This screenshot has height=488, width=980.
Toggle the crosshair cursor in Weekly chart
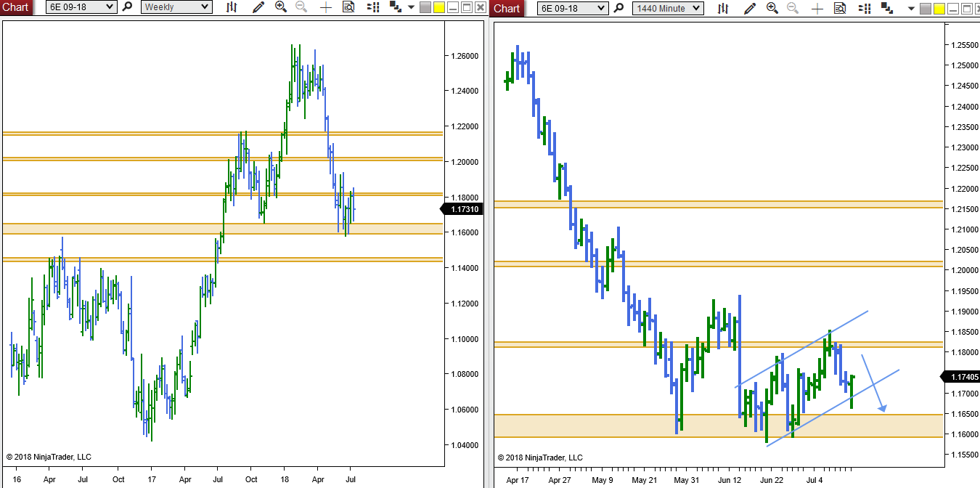[x=326, y=7]
